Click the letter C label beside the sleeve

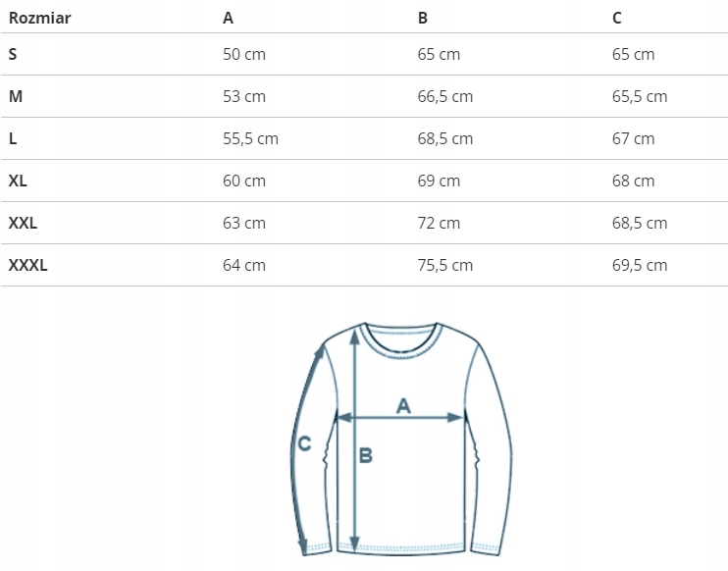click(x=304, y=444)
